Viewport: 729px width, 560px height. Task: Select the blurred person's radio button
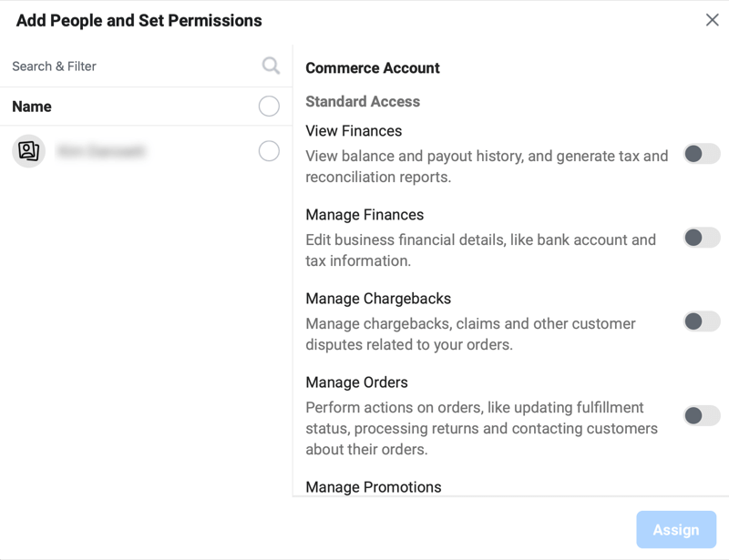(269, 151)
